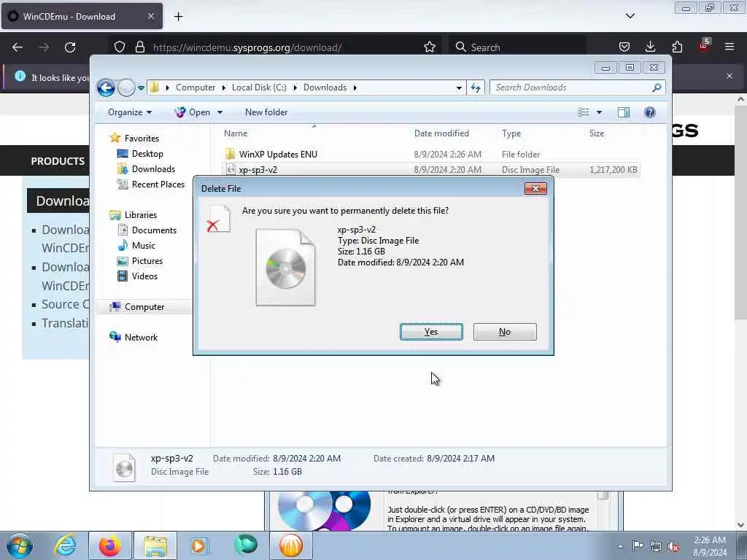747x560 pixels.
Task: Click the Open toolbar button
Action: pyautogui.click(x=193, y=112)
